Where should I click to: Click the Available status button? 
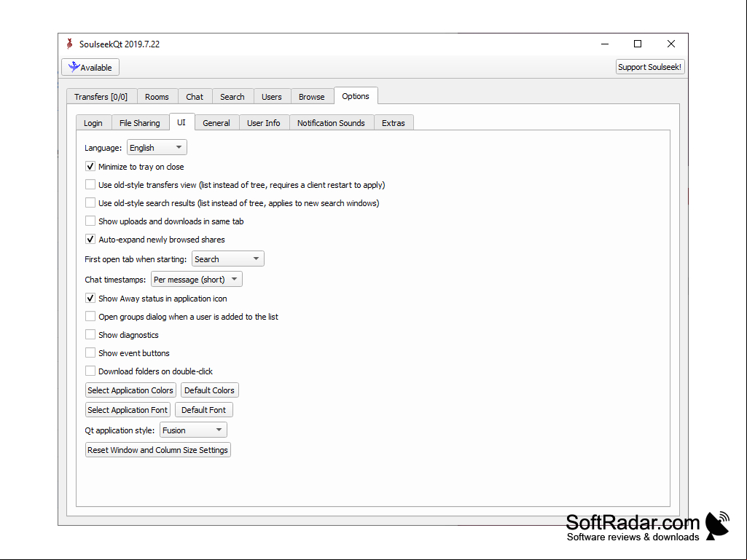coord(90,67)
